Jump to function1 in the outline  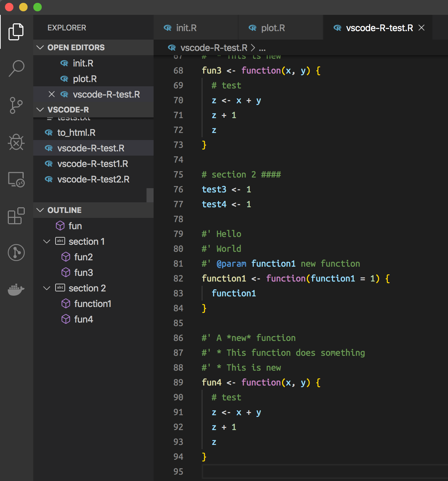(93, 303)
